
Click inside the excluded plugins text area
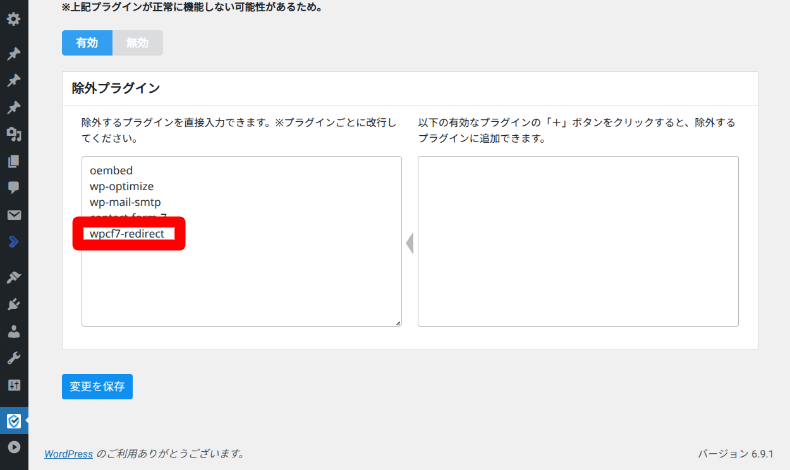pyautogui.click(x=241, y=241)
